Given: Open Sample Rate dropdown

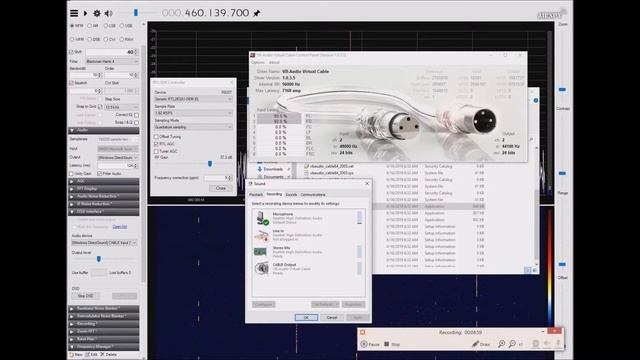Looking at the screenshot, I should (x=193, y=113).
